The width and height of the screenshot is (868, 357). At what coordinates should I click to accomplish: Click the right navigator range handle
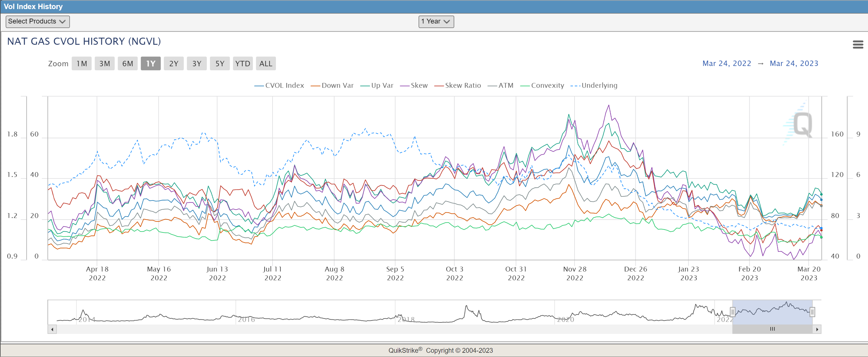812,312
